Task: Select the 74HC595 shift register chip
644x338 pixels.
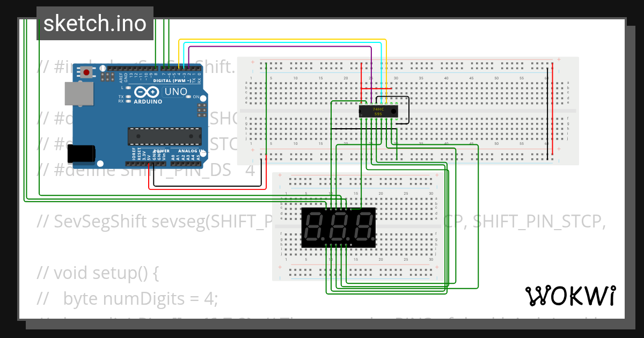Action: [378, 111]
